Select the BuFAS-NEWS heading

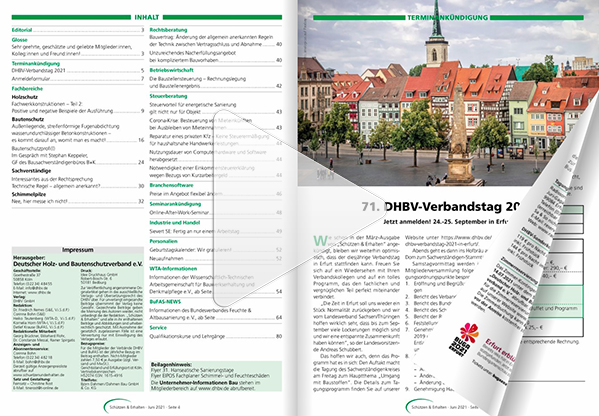(165, 302)
